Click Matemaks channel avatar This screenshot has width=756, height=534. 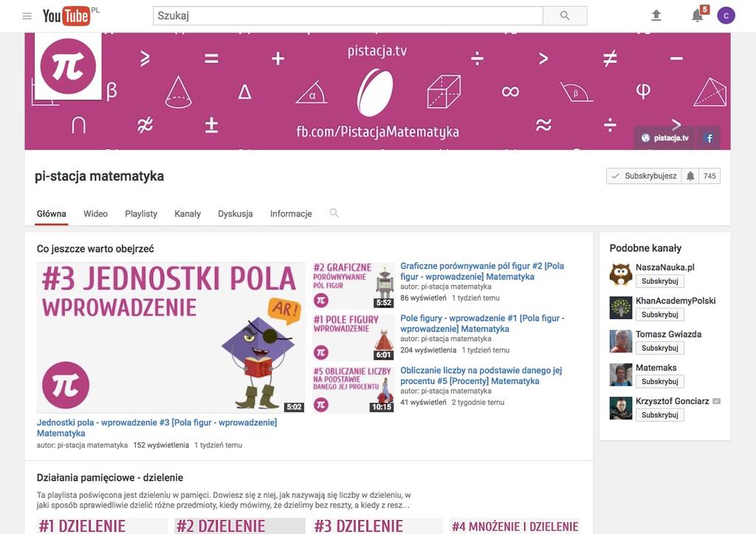(620, 374)
